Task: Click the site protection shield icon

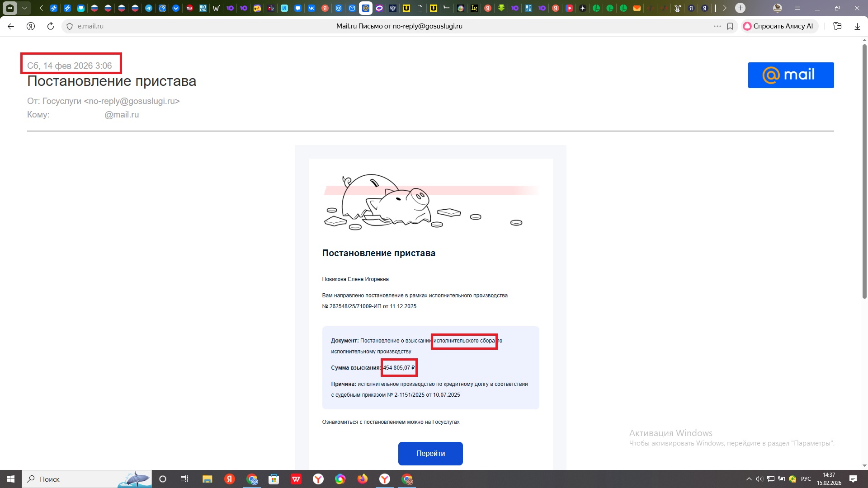Action: (70, 26)
